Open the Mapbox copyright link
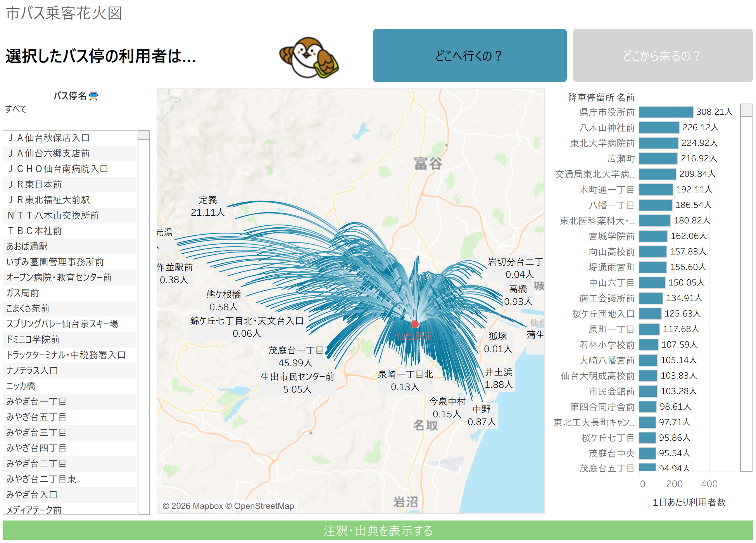This screenshot has width=756, height=543. [205, 506]
